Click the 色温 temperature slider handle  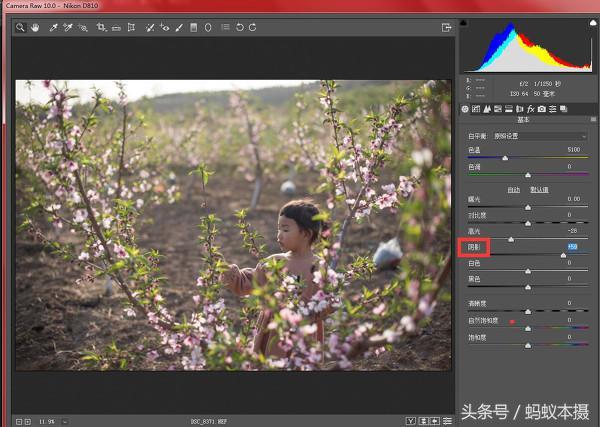tap(504, 158)
